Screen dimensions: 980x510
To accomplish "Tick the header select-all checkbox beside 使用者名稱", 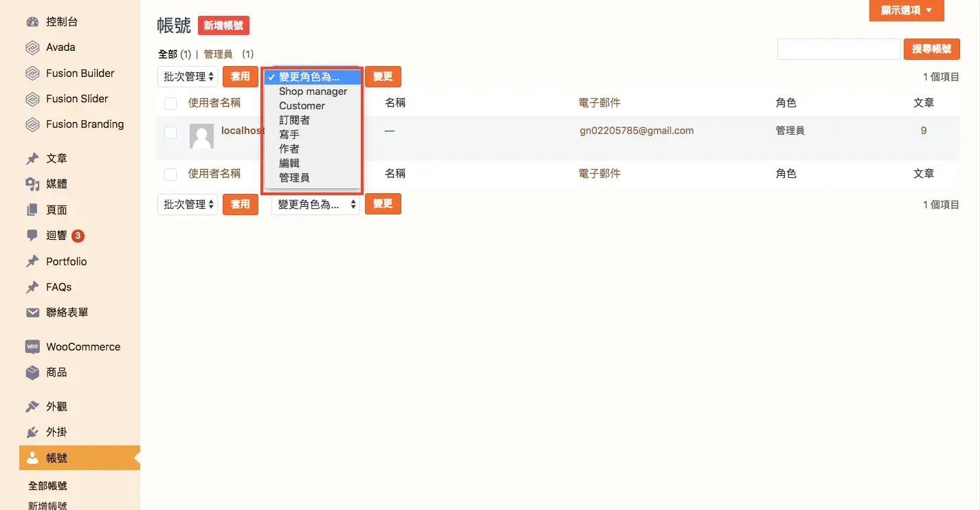I will tap(170, 104).
